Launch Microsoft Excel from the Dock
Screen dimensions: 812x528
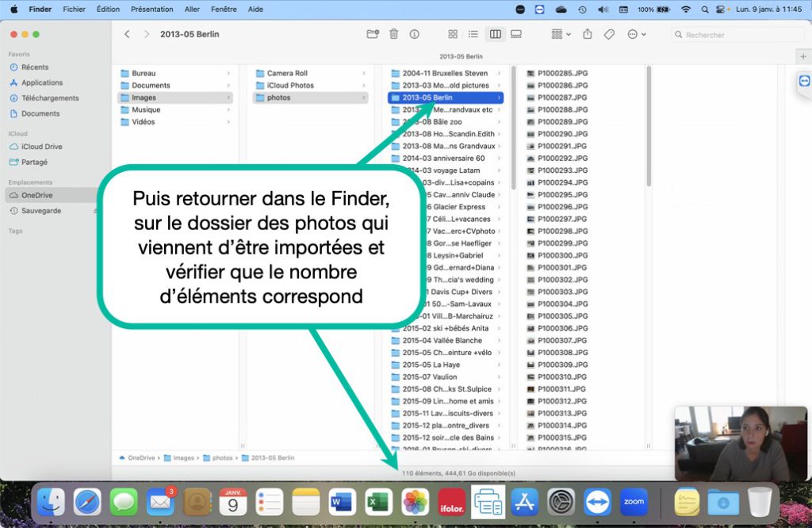coord(380,502)
